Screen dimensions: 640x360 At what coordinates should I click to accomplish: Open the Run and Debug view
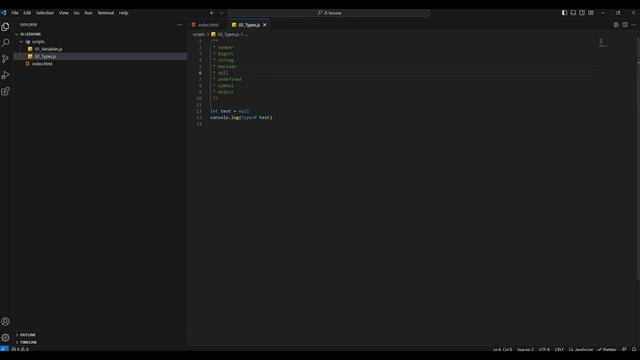tap(5, 75)
